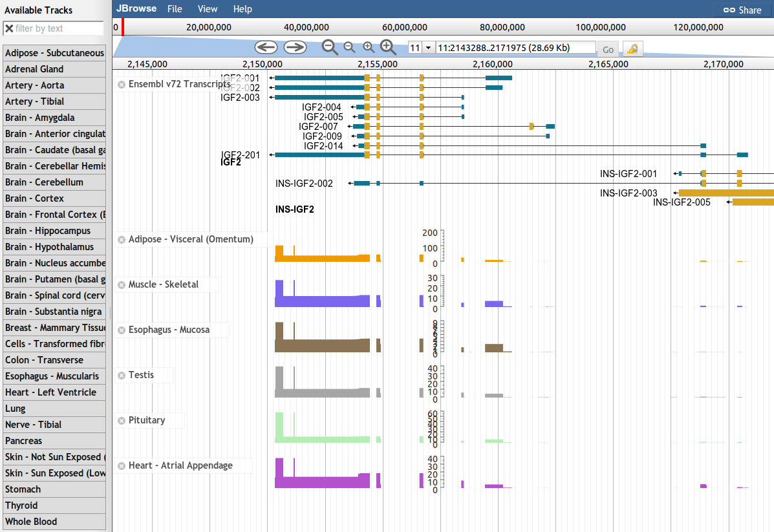Screen dimensions: 774x532
Task: Click the red position marker on overview
Action: [x=122, y=27]
